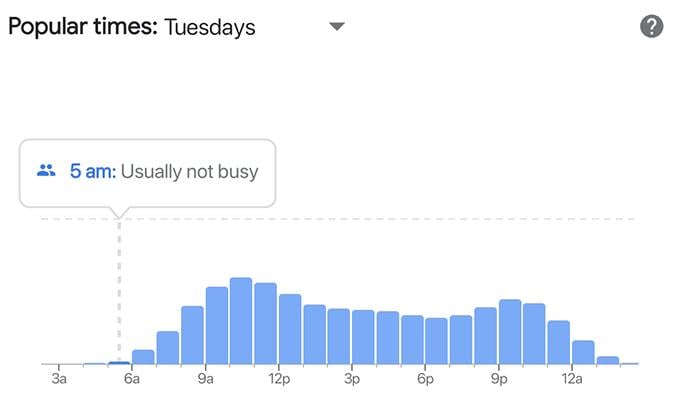Open the help question mark icon
Viewport: 680px width, 400px height.
click(x=651, y=26)
